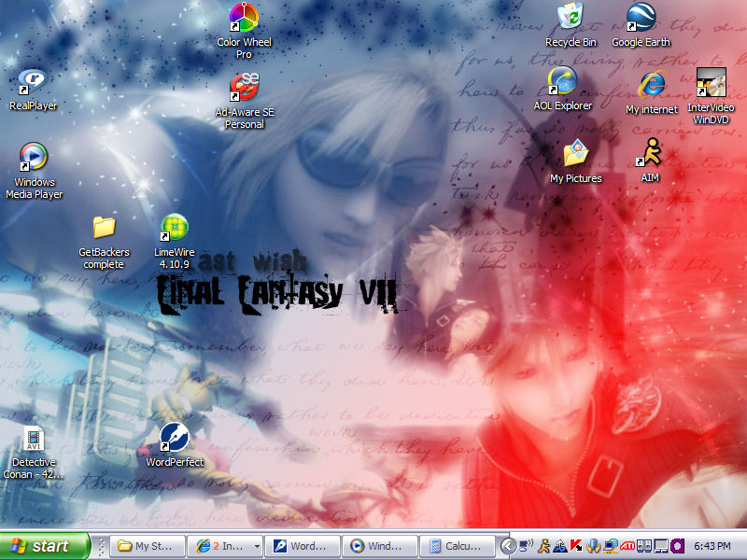Open AOL Explorer
747x560 pixels.
[562, 82]
